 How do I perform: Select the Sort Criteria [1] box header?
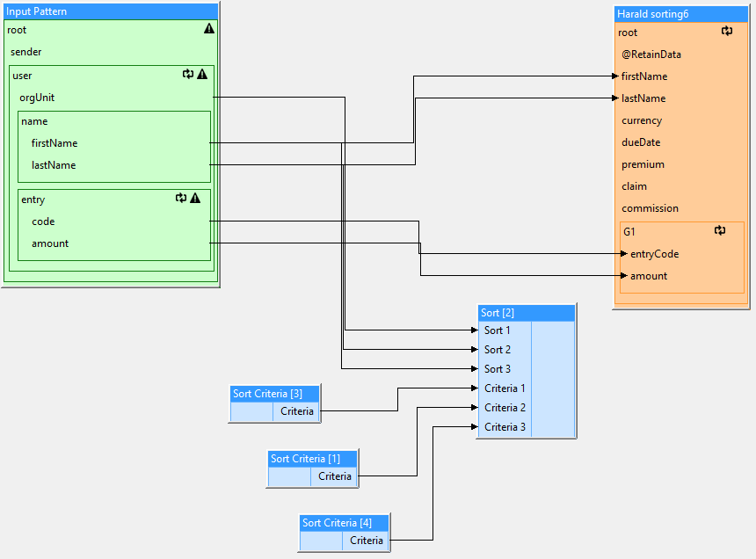pos(312,458)
